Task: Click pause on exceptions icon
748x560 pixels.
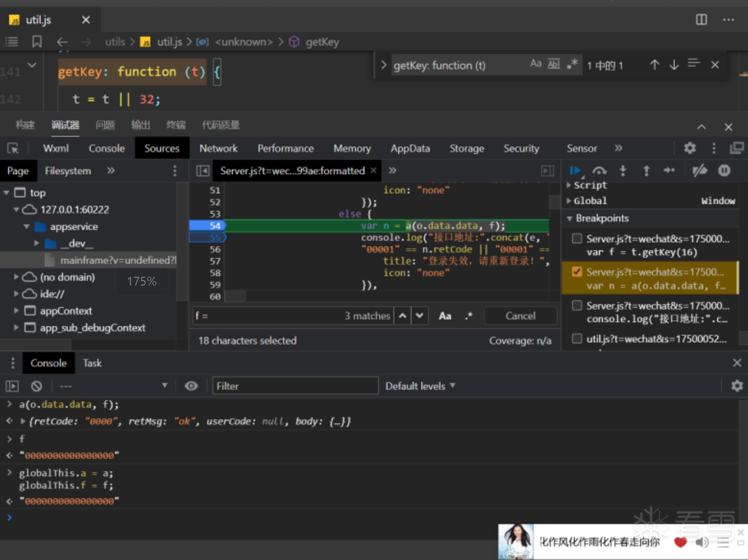Action: coord(724,171)
